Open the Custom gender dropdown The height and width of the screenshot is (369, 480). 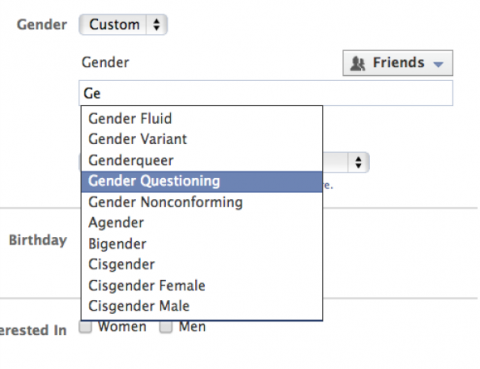tap(123, 25)
